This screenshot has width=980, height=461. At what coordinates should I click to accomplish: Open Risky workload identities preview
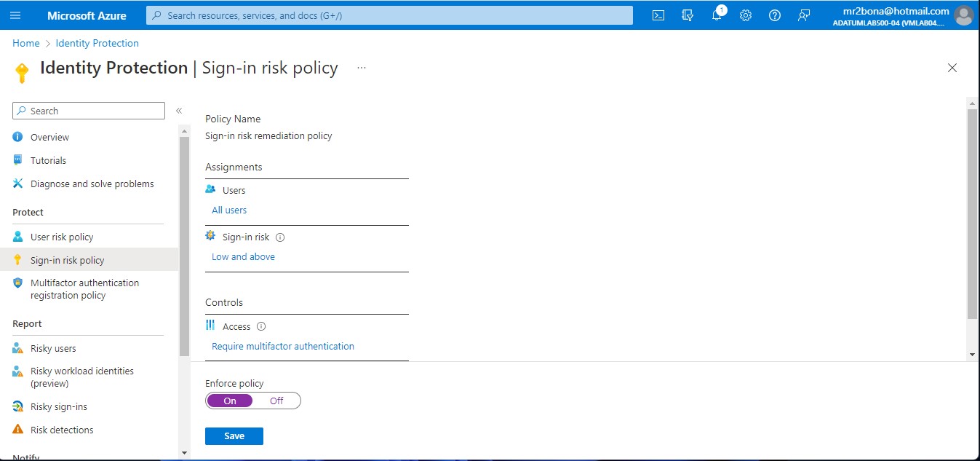(82, 377)
